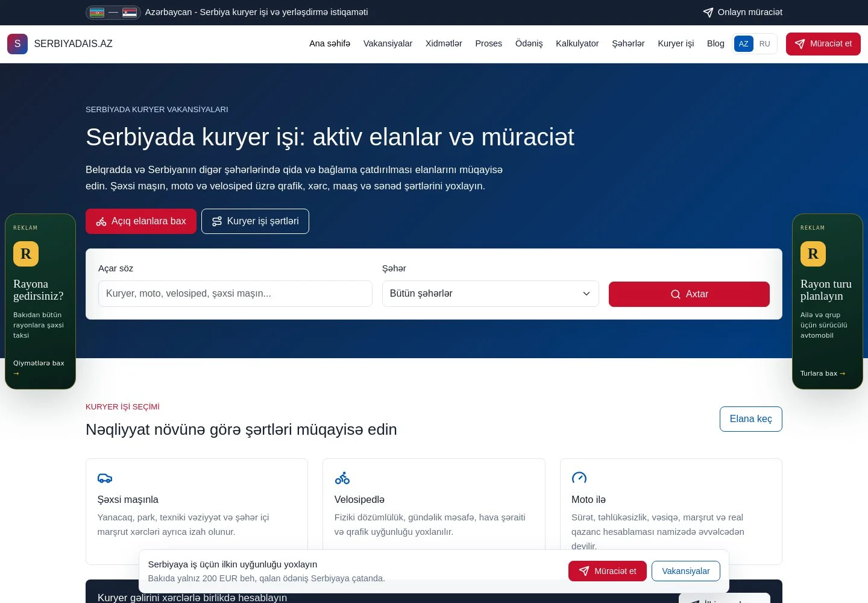Click the yellow R logo in left ad
The width and height of the screenshot is (868, 603).
point(26,254)
